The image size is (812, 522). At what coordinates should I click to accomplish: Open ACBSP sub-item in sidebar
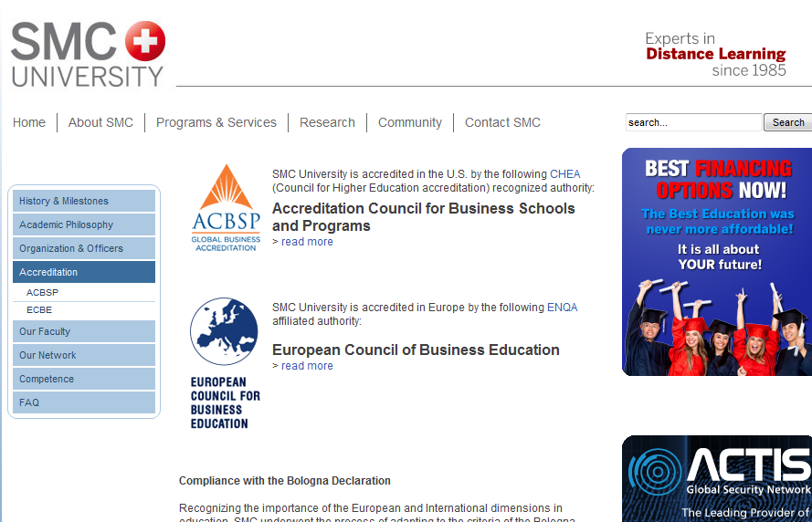(x=42, y=293)
